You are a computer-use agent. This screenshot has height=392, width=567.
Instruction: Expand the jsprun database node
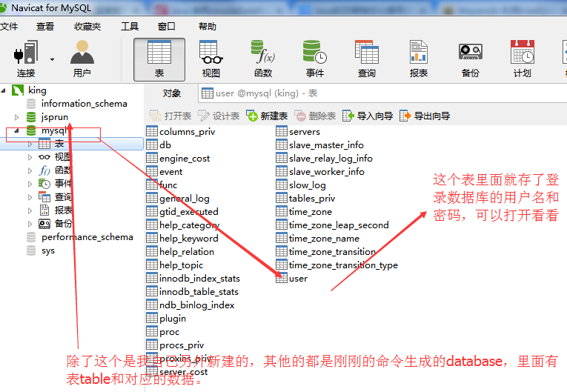16,117
